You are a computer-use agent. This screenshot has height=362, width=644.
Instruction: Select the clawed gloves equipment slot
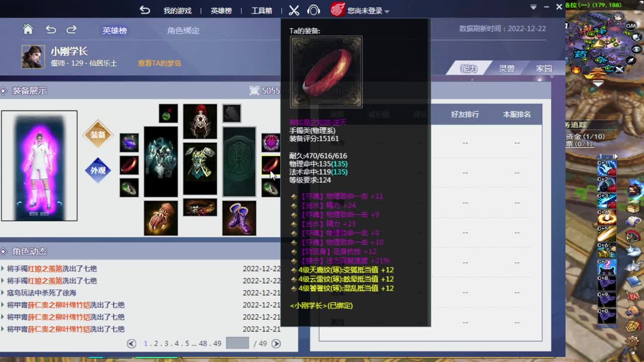pos(161,218)
